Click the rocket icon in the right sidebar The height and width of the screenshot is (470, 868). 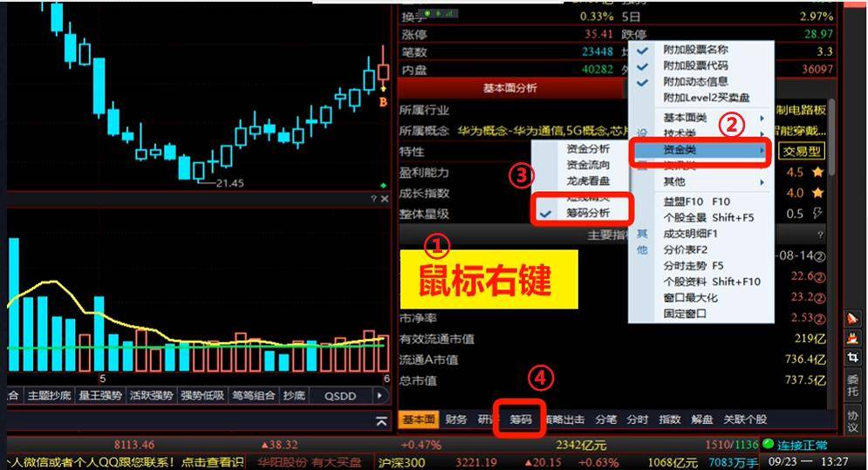(x=852, y=318)
